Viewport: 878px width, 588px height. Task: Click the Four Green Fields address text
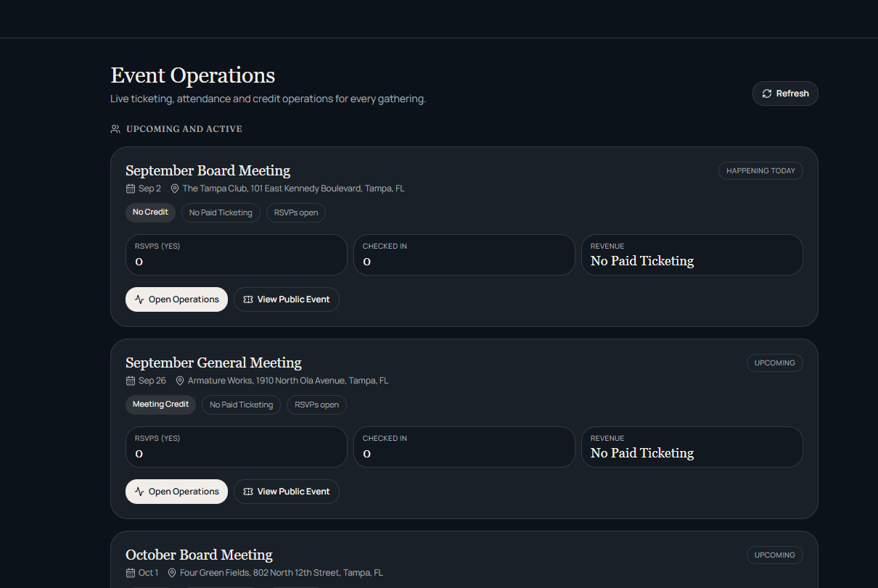282,573
